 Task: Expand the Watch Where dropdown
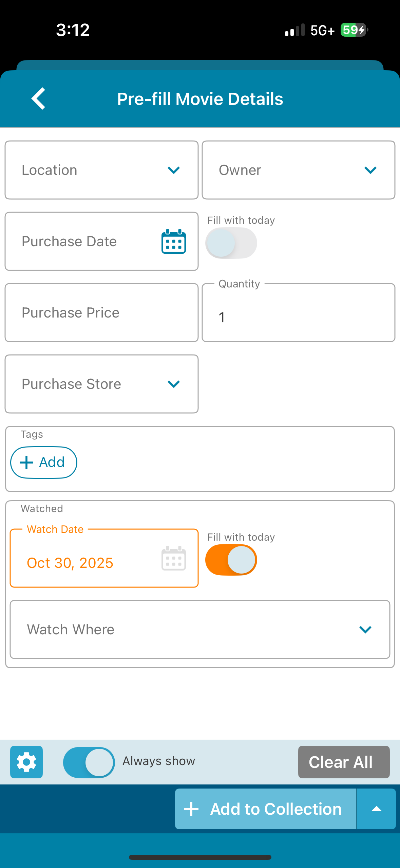(x=200, y=630)
